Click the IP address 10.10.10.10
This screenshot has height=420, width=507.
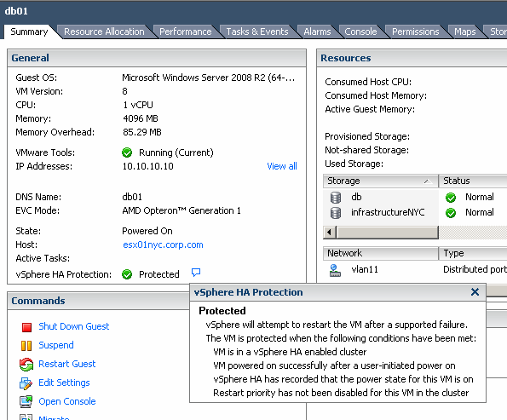point(147,166)
